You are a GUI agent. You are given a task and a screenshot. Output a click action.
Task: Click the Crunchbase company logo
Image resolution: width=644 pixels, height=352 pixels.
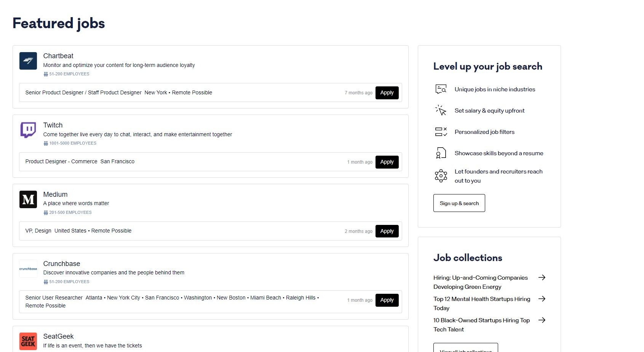pos(28,269)
